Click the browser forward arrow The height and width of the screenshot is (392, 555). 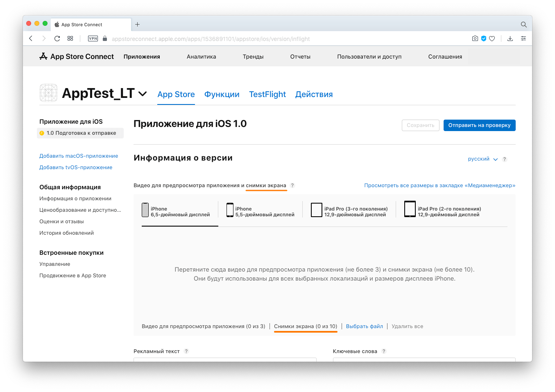44,39
